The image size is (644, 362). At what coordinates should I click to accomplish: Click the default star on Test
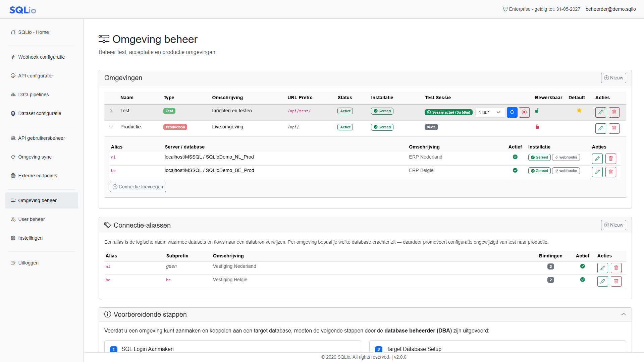[x=579, y=111]
